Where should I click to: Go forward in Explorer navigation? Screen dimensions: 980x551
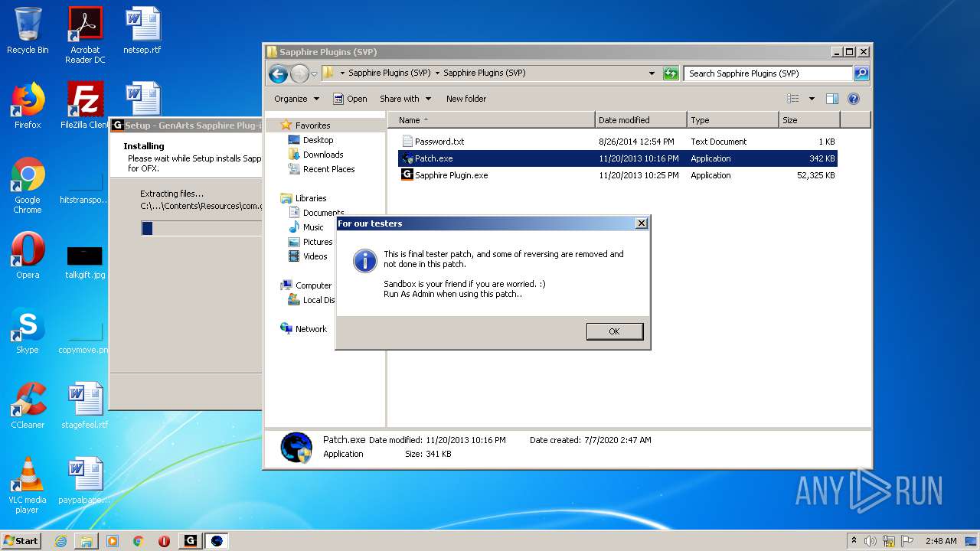(299, 73)
